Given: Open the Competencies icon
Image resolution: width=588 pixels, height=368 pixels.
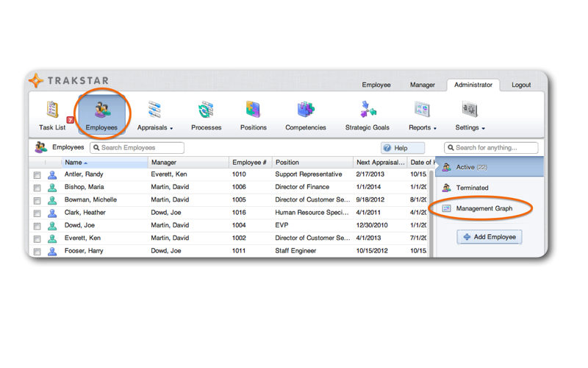Looking at the screenshot, I should click(306, 109).
